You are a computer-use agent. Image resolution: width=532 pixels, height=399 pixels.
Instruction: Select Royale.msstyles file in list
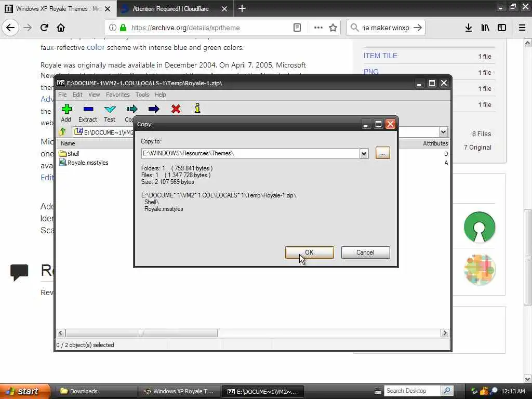click(84, 163)
